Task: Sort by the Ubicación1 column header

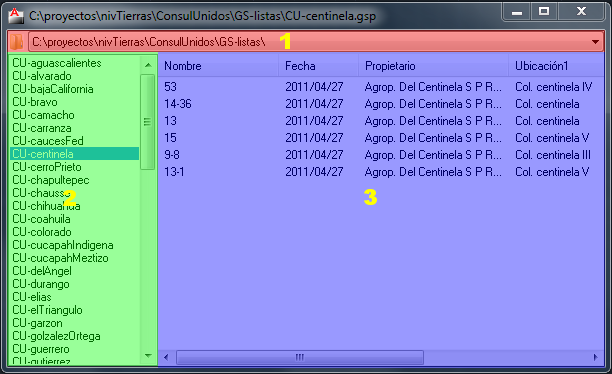Action: pos(556,66)
